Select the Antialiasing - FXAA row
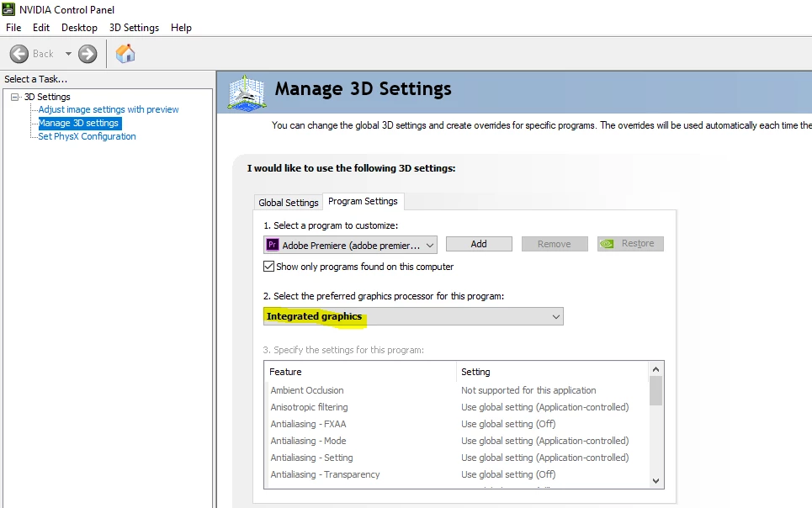 456,424
